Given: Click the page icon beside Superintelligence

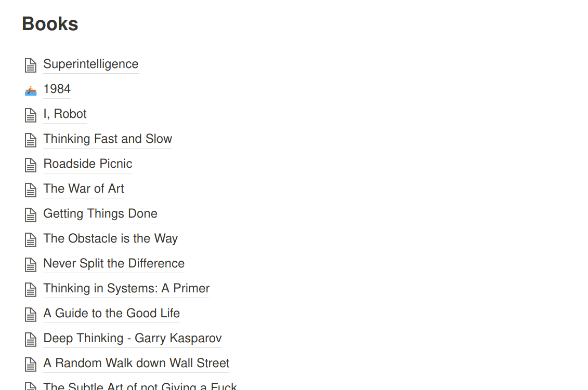Looking at the screenshot, I should pos(31,65).
